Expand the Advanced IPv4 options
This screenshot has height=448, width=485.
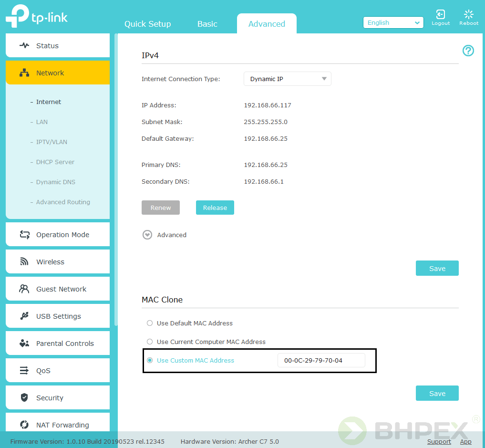pos(147,235)
